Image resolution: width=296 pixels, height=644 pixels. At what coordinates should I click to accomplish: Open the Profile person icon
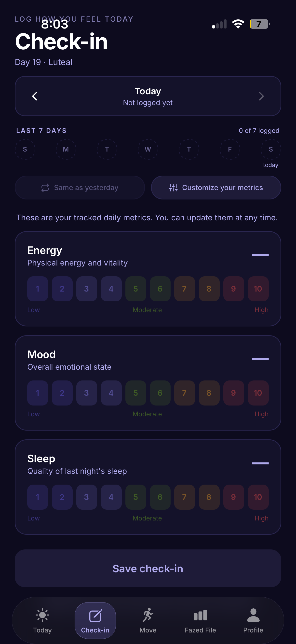pos(253,615)
